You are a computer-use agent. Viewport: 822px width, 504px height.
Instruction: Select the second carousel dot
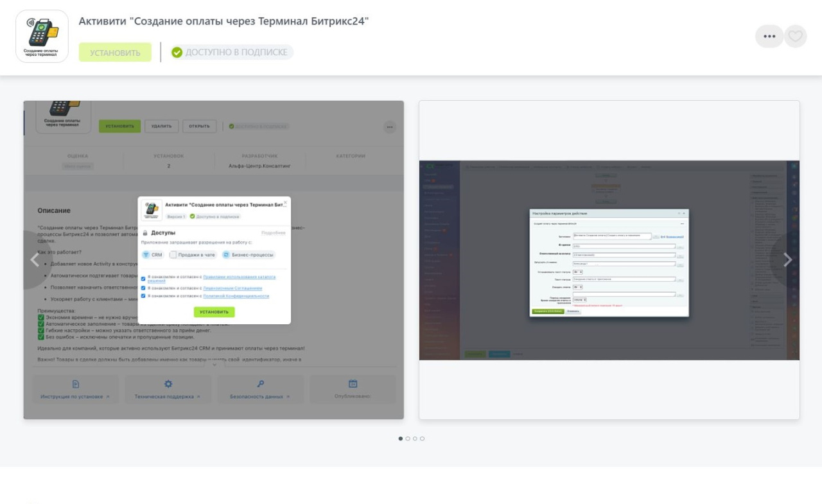click(x=408, y=439)
